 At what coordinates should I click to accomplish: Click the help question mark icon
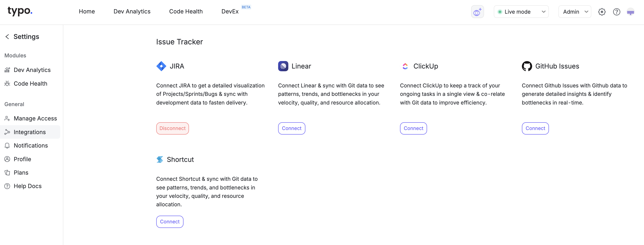click(616, 12)
